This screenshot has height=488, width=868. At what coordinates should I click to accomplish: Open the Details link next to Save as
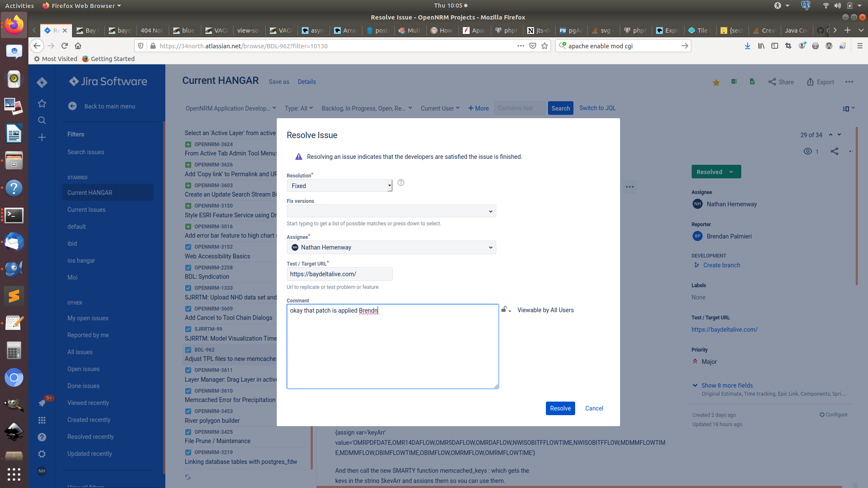click(306, 82)
